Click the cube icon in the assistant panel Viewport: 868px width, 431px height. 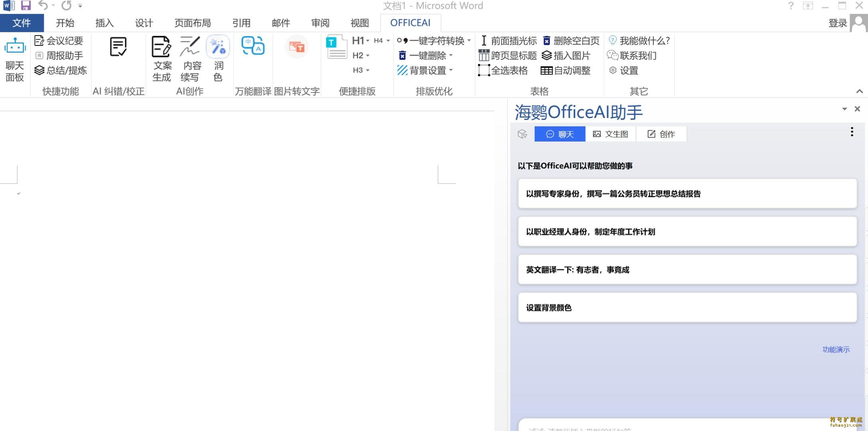click(522, 134)
